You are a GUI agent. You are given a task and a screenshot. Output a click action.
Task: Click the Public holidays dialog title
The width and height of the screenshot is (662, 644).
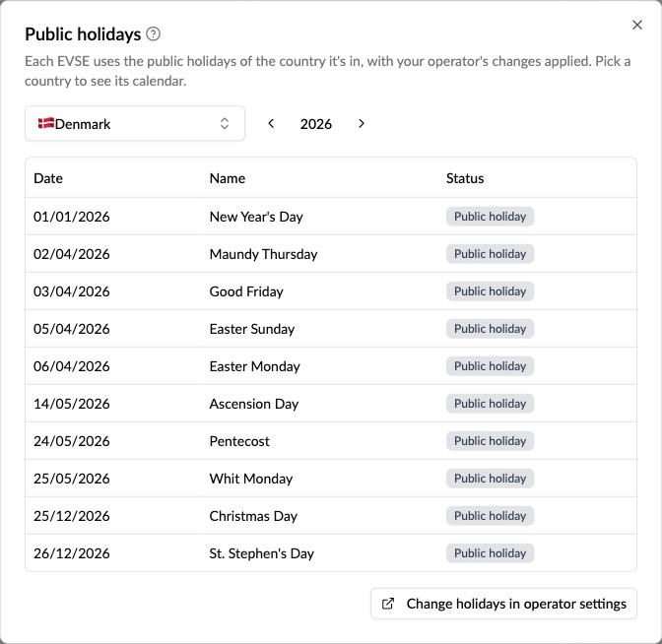83,34
